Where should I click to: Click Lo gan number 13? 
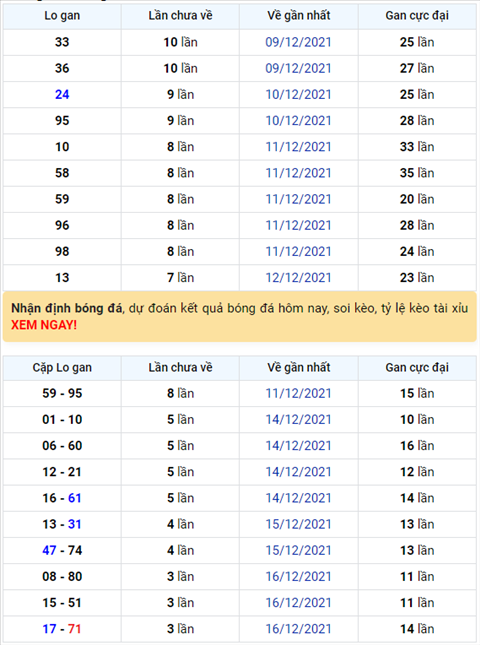[62, 278]
